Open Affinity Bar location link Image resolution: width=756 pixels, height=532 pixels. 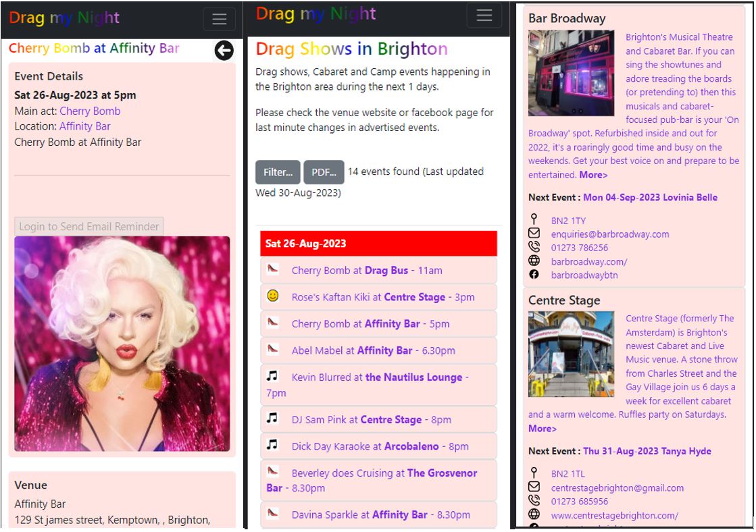tap(84, 126)
